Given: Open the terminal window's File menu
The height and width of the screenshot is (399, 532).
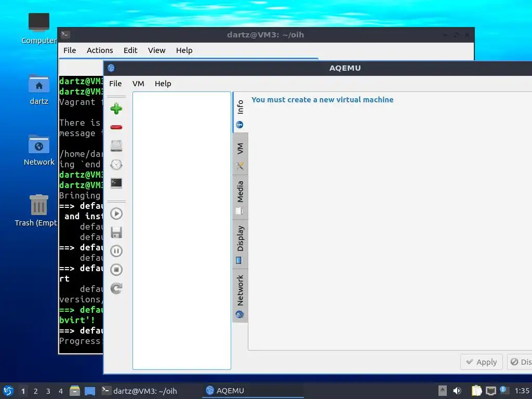Looking at the screenshot, I should click(70, 50).
